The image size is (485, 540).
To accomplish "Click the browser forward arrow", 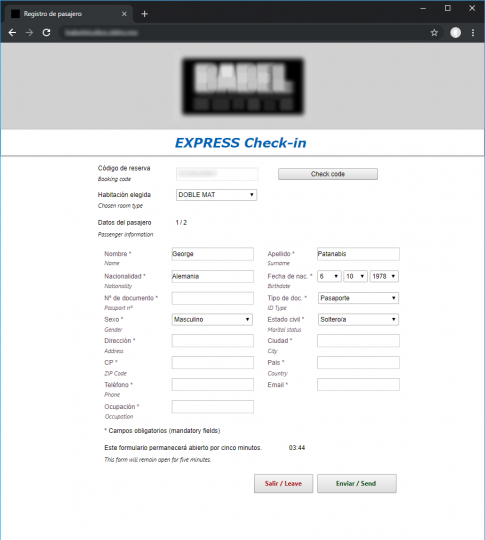I will pos(29,33).
